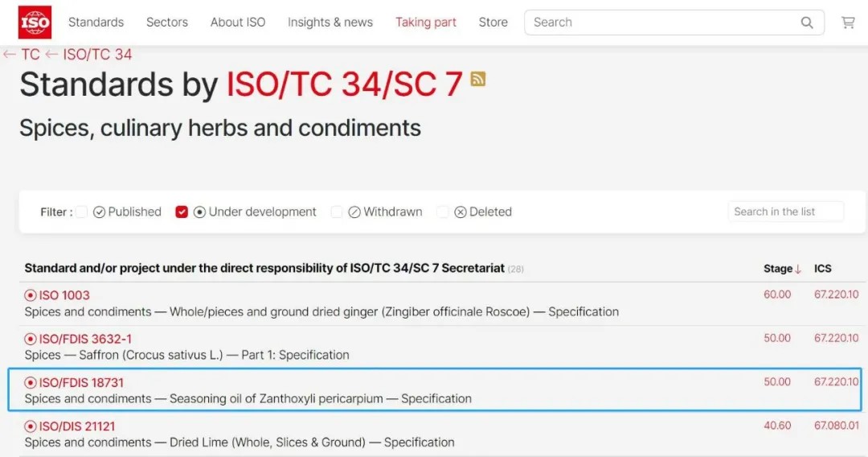The image size is (868, 457).
Task: Click ICS 67.080.01 for ISO/DIS 21121
Action: pos(836,426)
